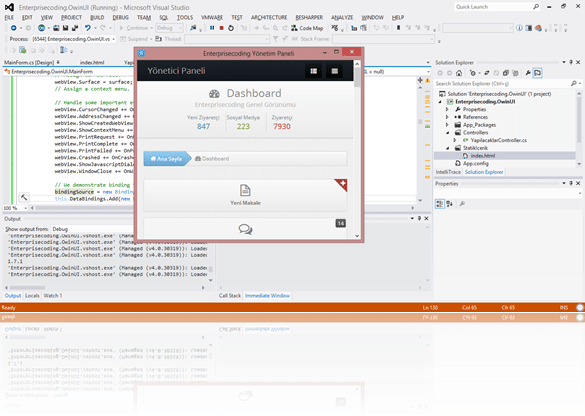Click the vertical scrollbar of Yönetim Paneli window

point(357,149)
